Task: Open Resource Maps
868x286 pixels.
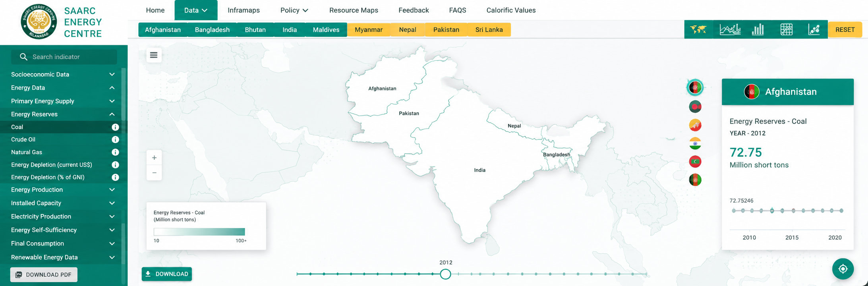Action: point(354,10)
